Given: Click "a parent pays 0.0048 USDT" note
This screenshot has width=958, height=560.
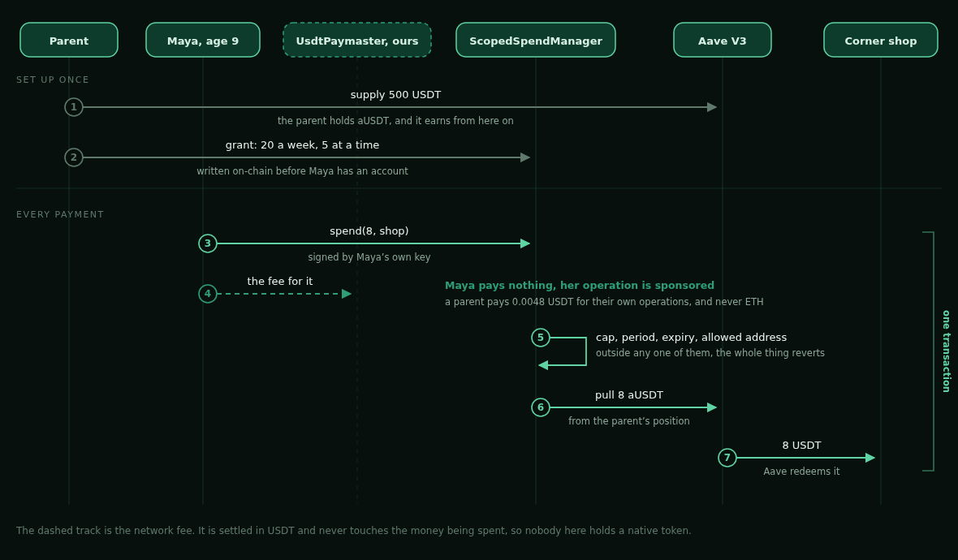Looking at the screenshot, I should [x=604, y=302].
